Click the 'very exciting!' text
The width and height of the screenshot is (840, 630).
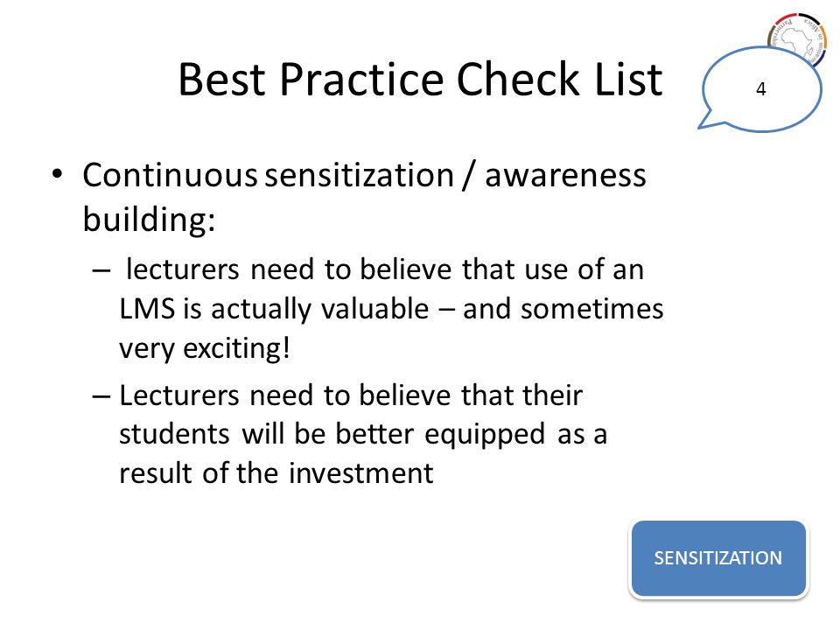pyautogui.click(x=204, y=349)
